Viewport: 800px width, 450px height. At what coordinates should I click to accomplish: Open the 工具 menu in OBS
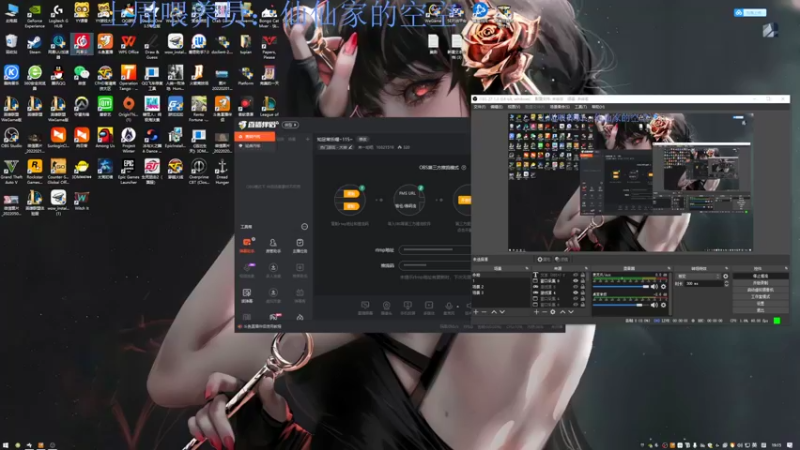point(581,107)
